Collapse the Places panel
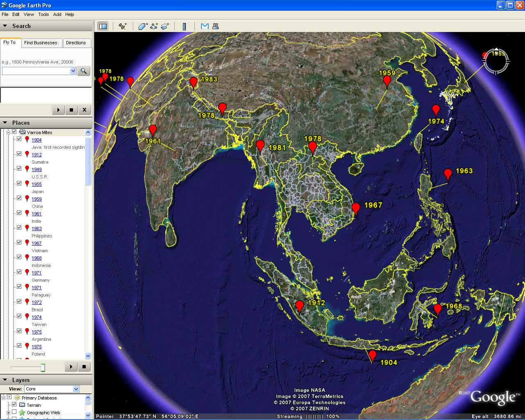The height and width of the screenshot is (420, 525). tap(5, 123)
